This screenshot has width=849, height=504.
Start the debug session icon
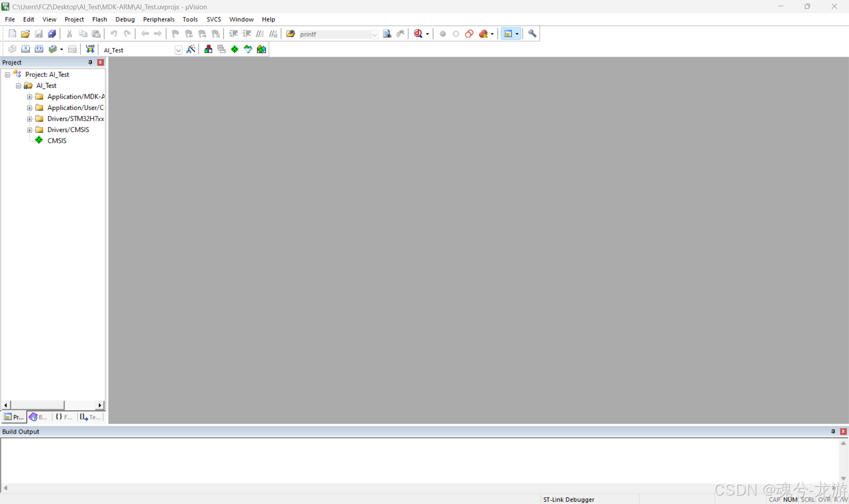tap(418, 34)
